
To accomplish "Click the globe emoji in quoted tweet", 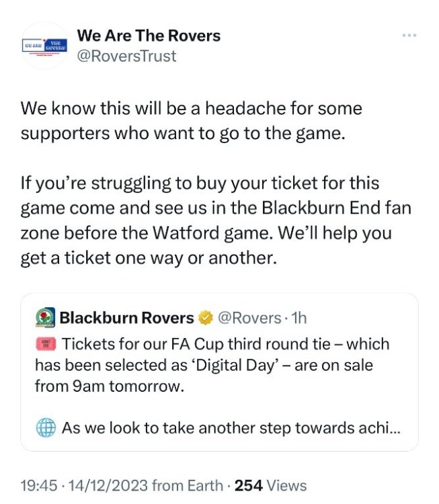I will click(x=46, y=428).
